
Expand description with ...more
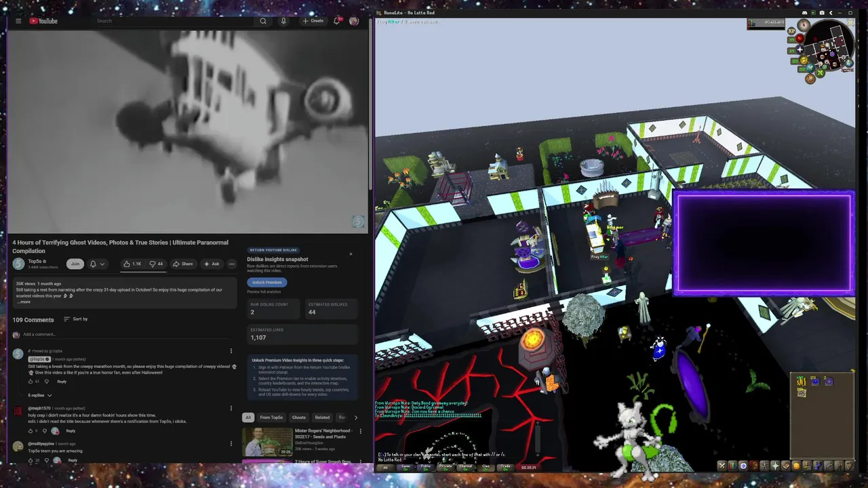pos(24,302)
